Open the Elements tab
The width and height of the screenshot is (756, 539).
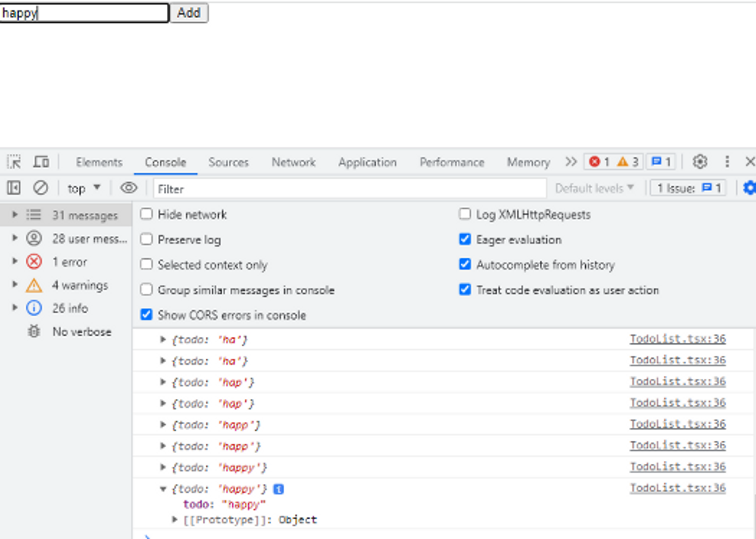coord(99,162)
